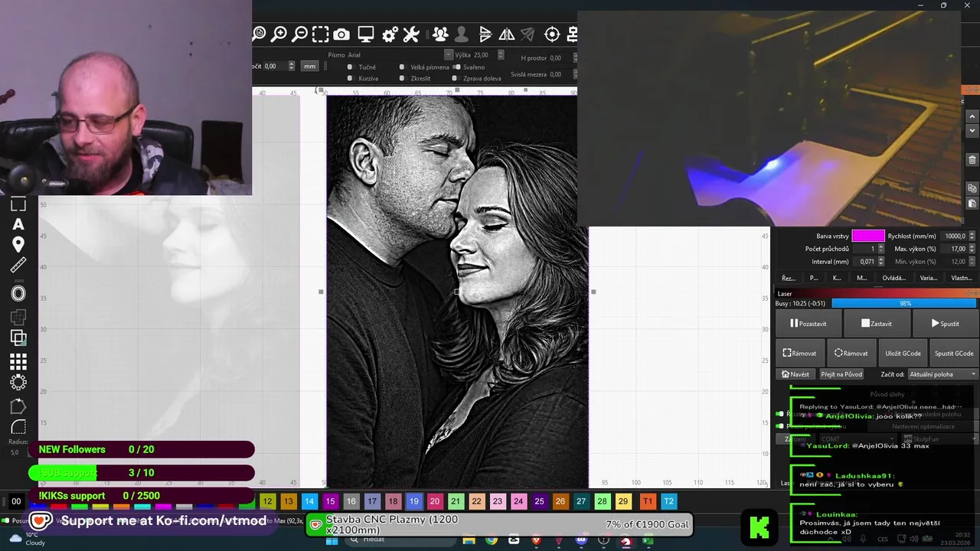Select the Text tool 'A' icon
The image size is (980, 551).
point(18,224)
